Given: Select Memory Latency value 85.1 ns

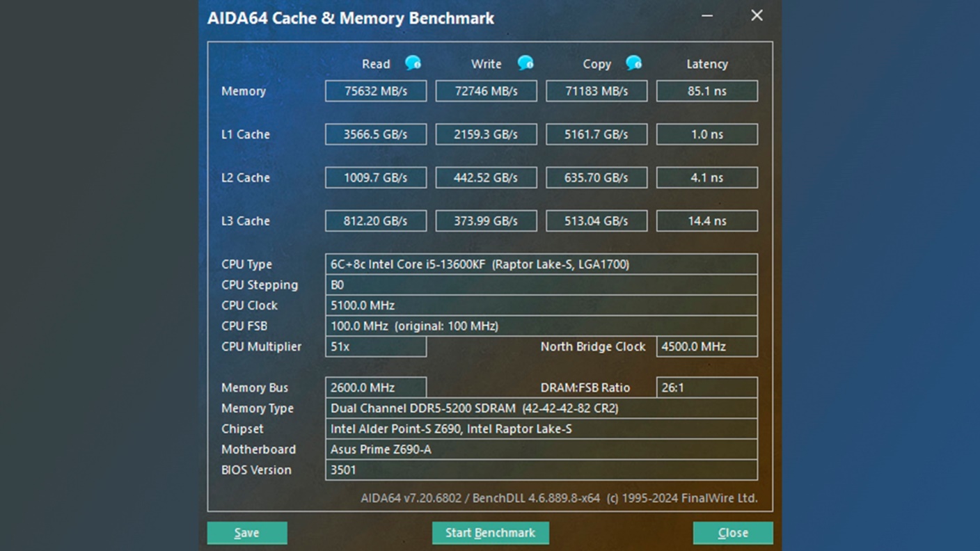Looking at the screenshot, I should [x=707, y=91].
